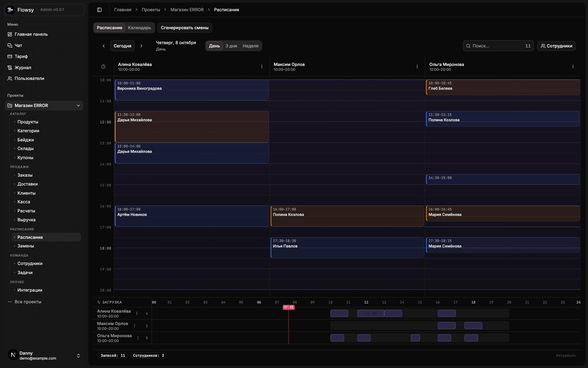588x368 pixels.
Task: Click the Flowsy logo icon
Action: tap(10, 10)
